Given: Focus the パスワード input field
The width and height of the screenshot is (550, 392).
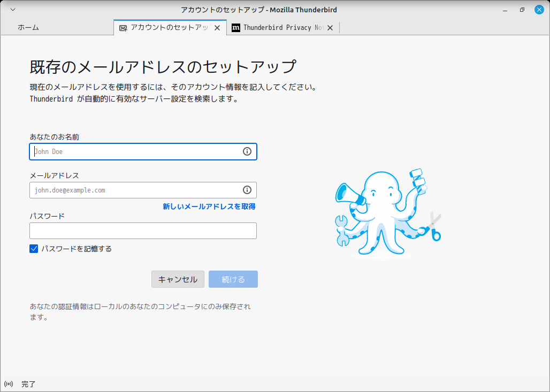Looking at the screenshot, I should [143, 230].
